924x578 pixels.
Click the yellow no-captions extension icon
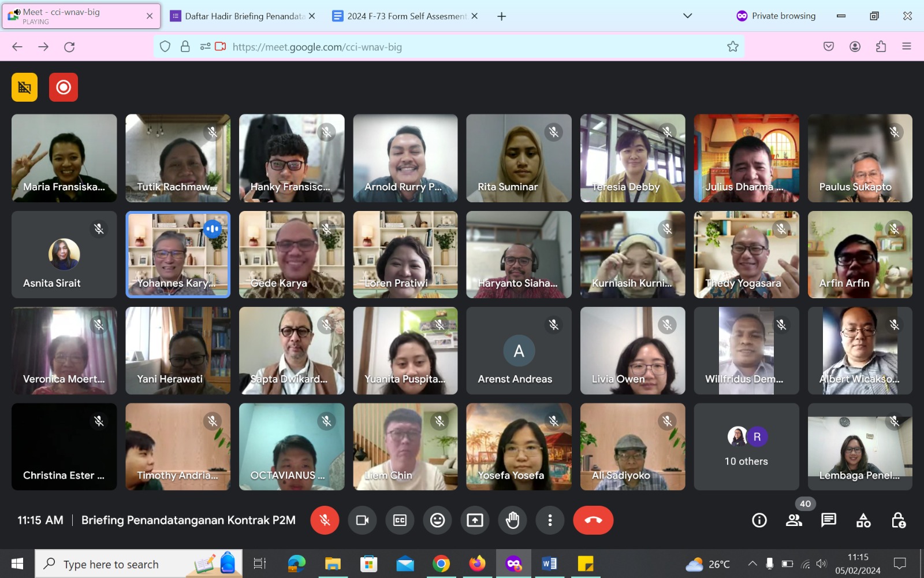tap(24, 87)
